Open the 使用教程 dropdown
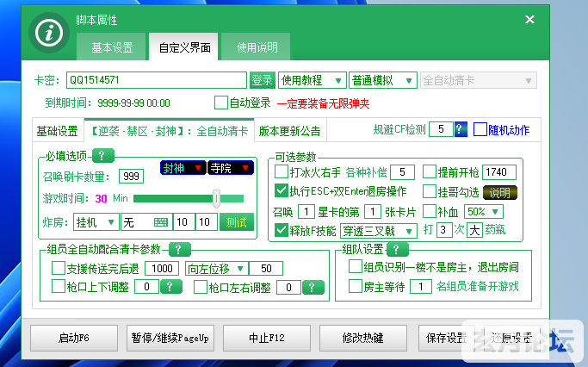588x367 pixels. (x=312, y=80)
